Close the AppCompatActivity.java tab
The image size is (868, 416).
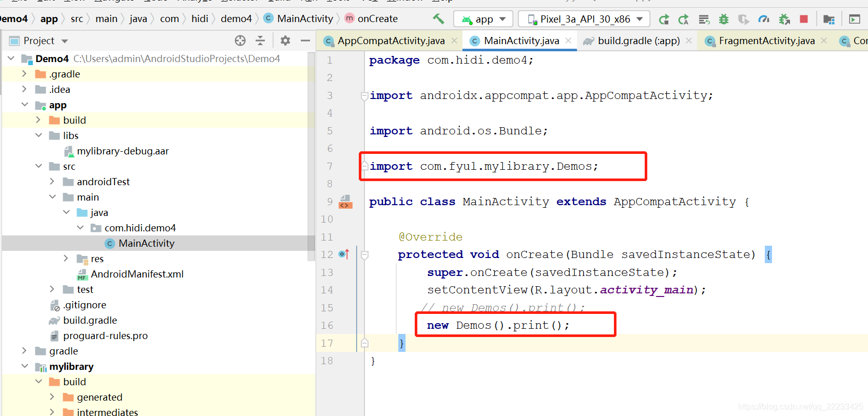(x=454, y=41)
